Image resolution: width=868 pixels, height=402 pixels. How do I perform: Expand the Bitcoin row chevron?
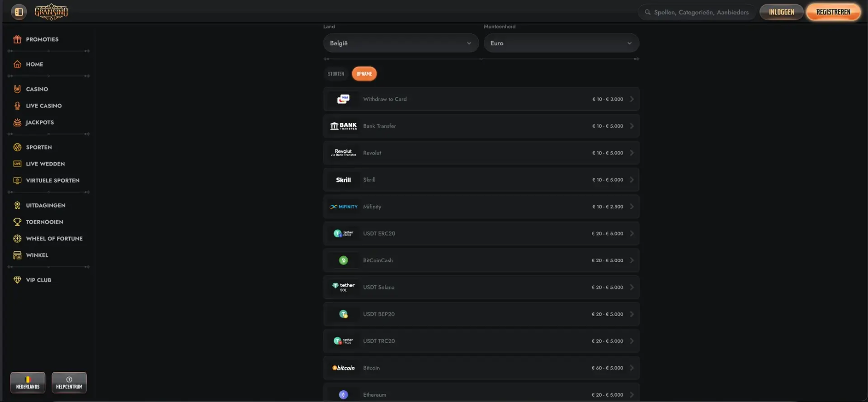pos(632,368)
